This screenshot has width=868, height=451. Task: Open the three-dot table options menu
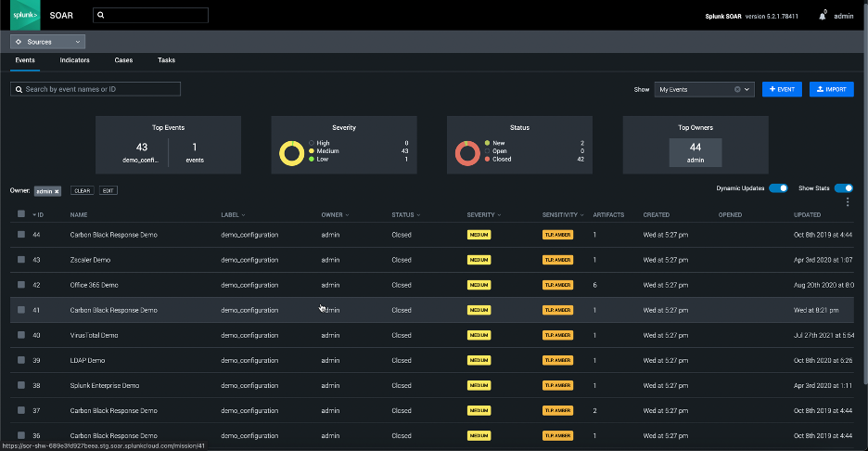point(848,201)
